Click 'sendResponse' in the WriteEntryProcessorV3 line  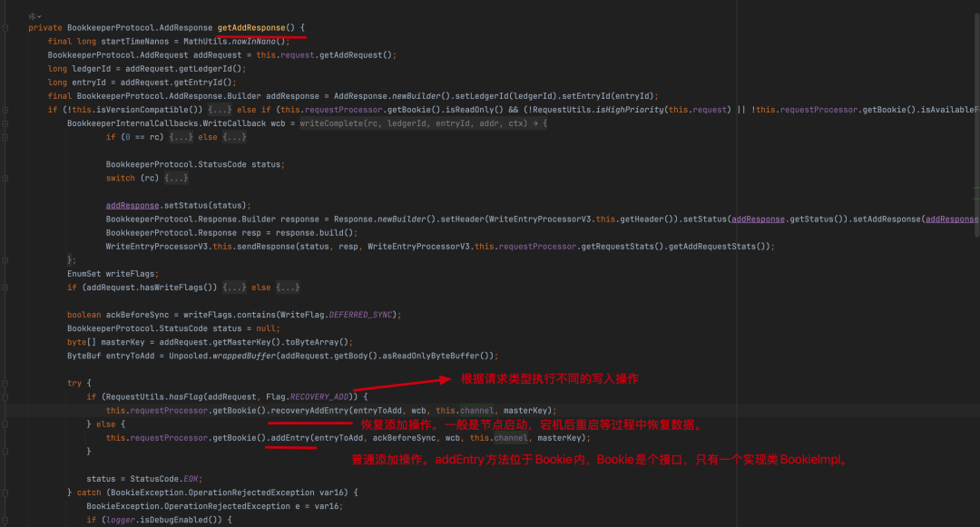pyautogui.click(x=266, y=247)
